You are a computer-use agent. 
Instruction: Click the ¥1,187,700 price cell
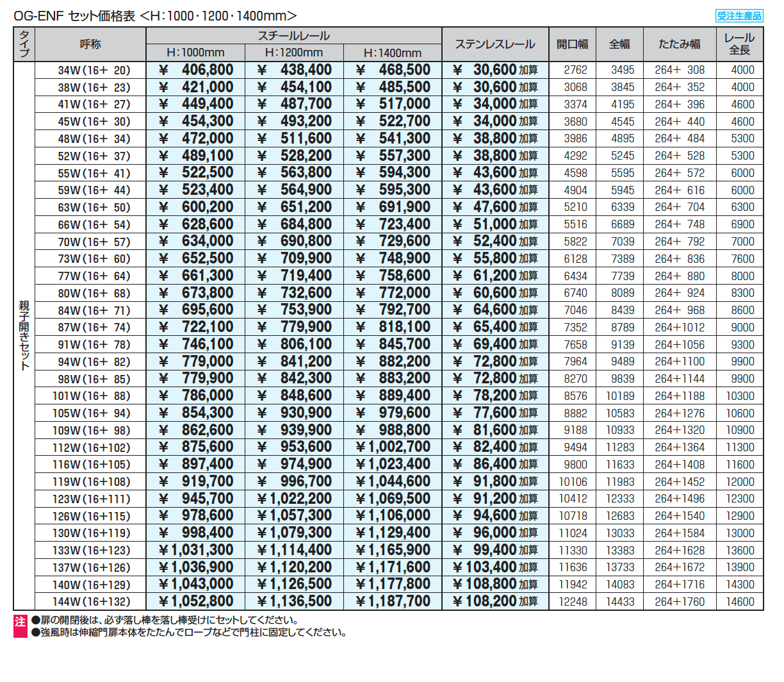(393, 601)
